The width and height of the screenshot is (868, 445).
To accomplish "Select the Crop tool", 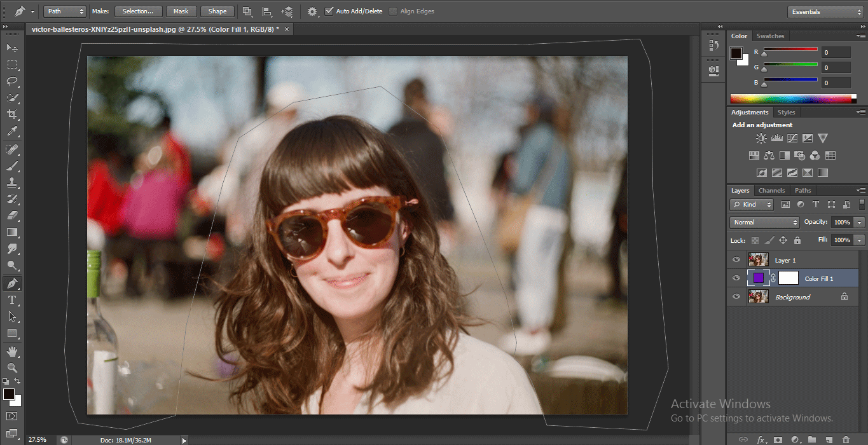I will (12, 114).
